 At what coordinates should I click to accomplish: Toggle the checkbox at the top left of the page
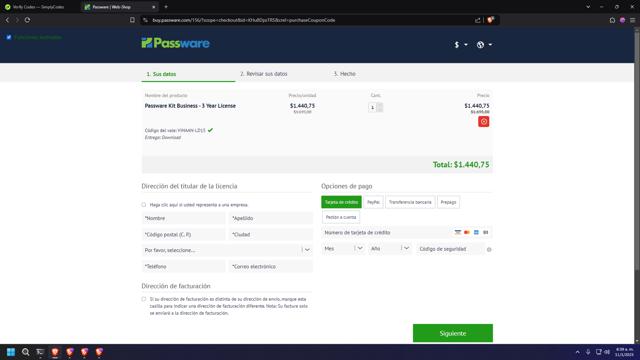coord(9,37)
